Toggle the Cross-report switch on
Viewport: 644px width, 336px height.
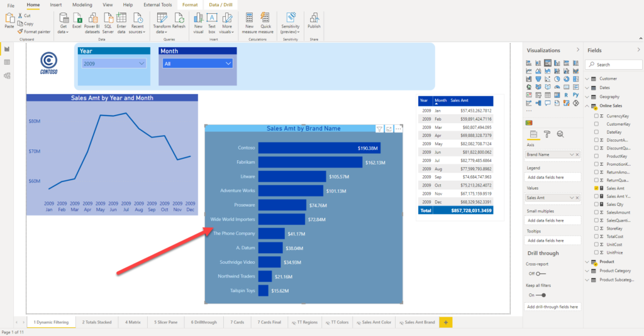tap(541, 274)
